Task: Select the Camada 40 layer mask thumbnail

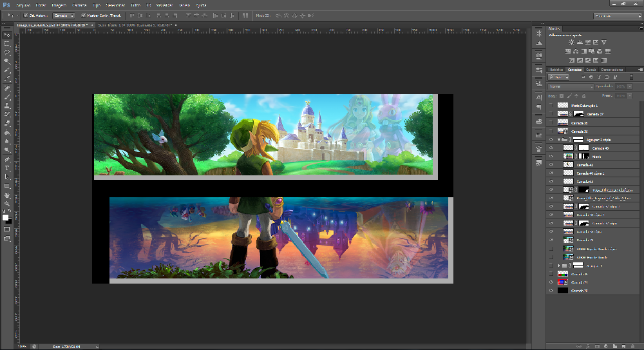Action: coord(583,148)
